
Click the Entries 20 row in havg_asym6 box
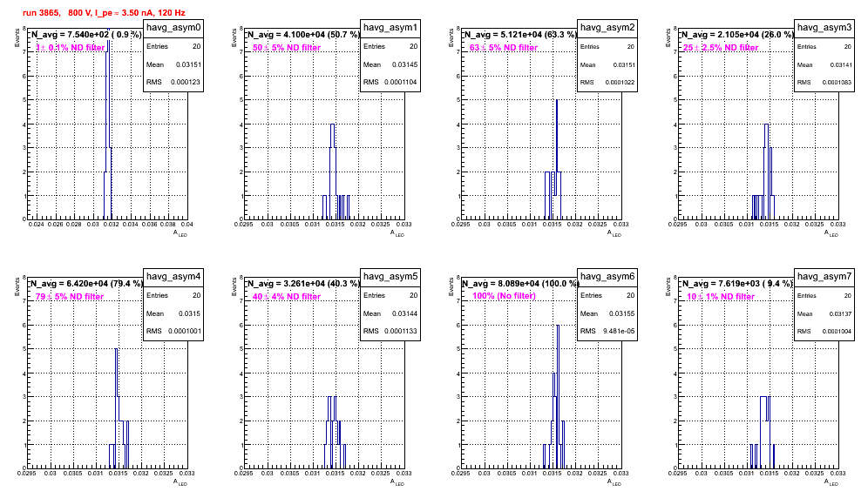(x=607, y=295)
